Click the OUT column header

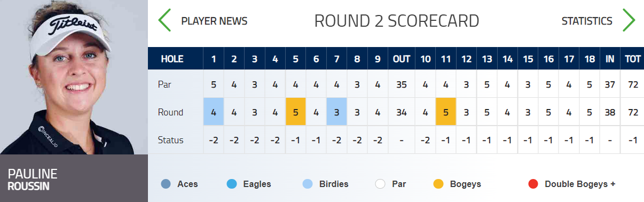(401, 59)
